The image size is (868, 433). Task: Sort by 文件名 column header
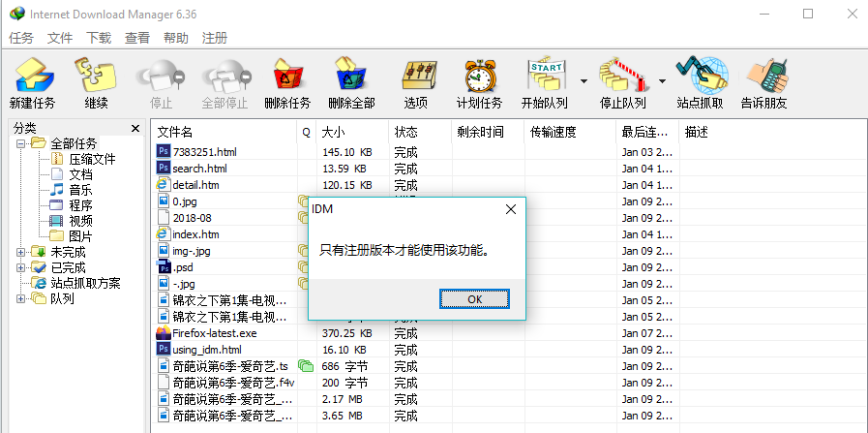point(224,132)
